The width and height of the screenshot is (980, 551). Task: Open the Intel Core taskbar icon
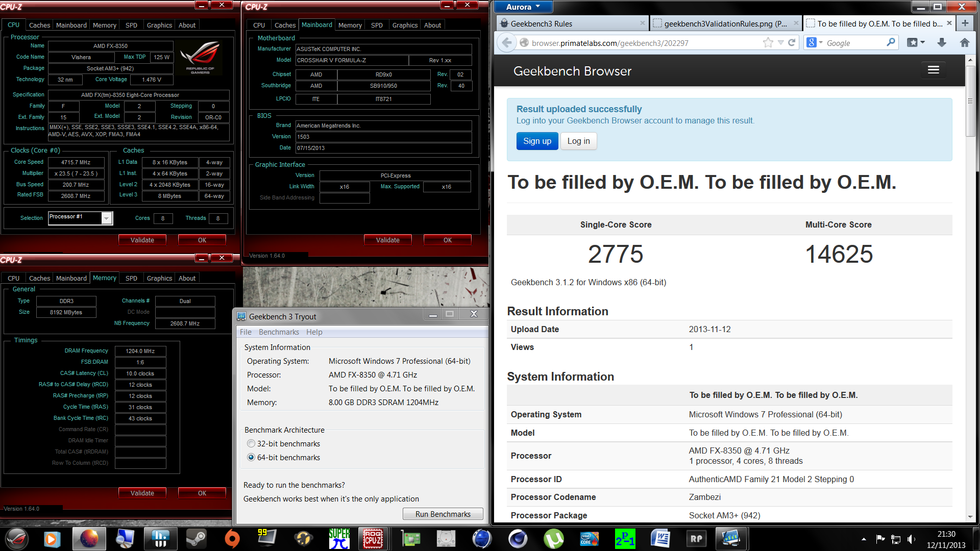[x=590, y=539]
